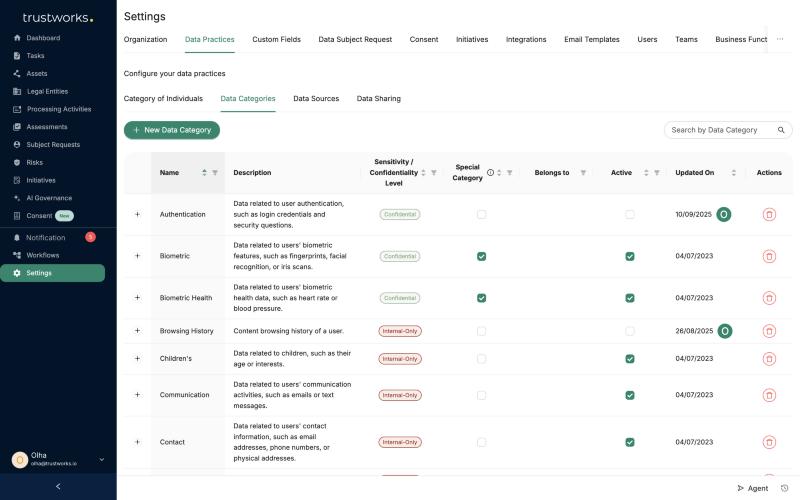Expand the Communication row

tap(137, 395)
